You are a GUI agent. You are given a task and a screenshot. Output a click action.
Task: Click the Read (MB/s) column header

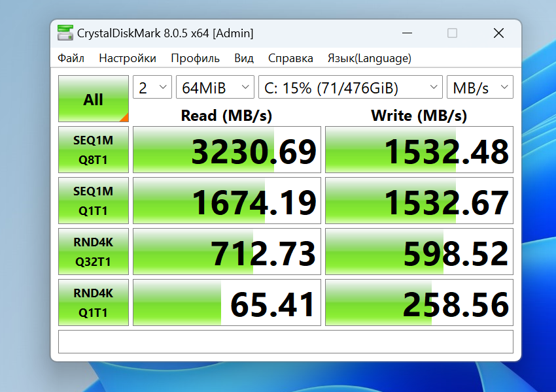coord(226,116)
